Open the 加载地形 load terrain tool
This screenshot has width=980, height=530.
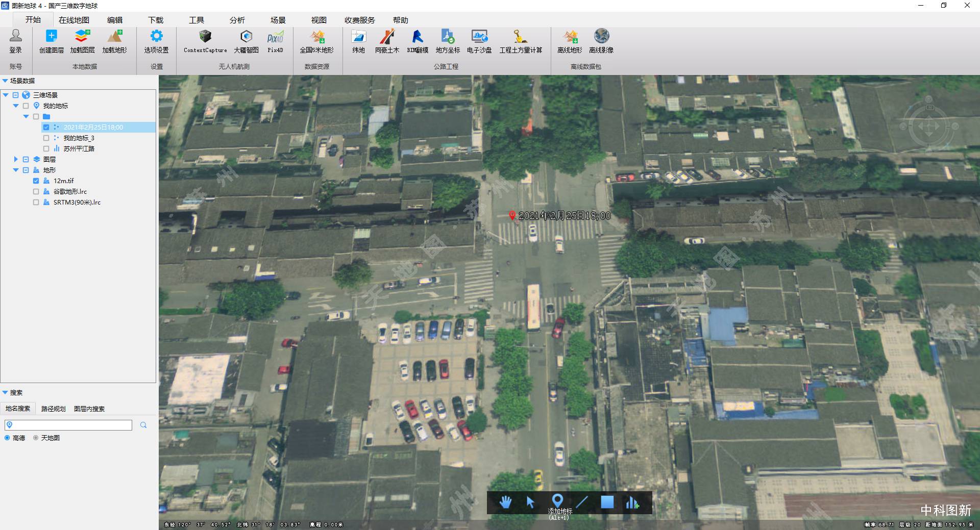(x=115, y=41)
